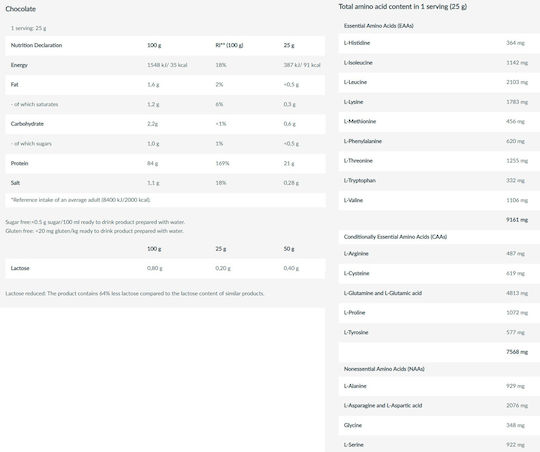Select Total amino acid content heading

(403, 7)
